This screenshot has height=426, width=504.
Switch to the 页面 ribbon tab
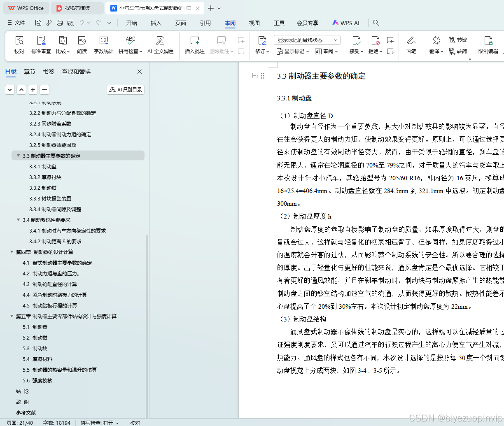[x=181, y=23]
